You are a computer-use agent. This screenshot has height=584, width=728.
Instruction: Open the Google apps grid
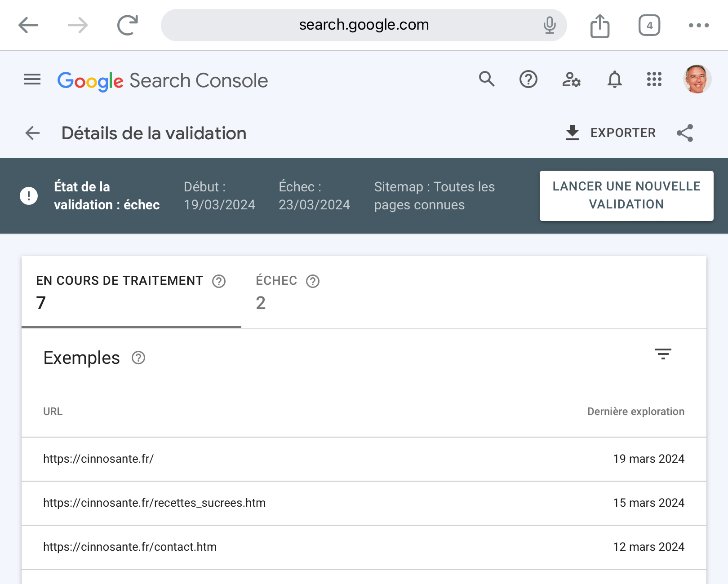[654, 80]
